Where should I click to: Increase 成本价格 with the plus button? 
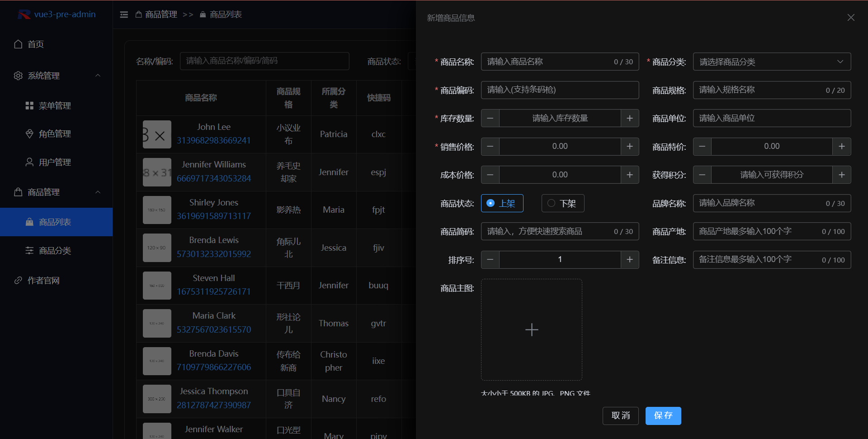(630, 175)
